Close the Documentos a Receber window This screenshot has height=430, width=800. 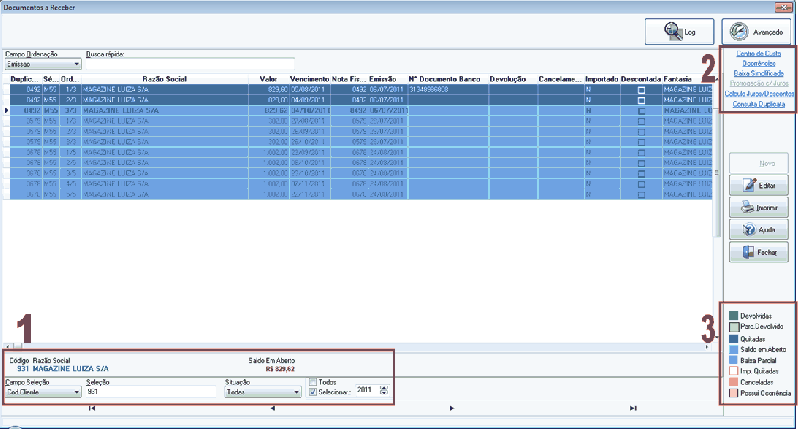783,7
